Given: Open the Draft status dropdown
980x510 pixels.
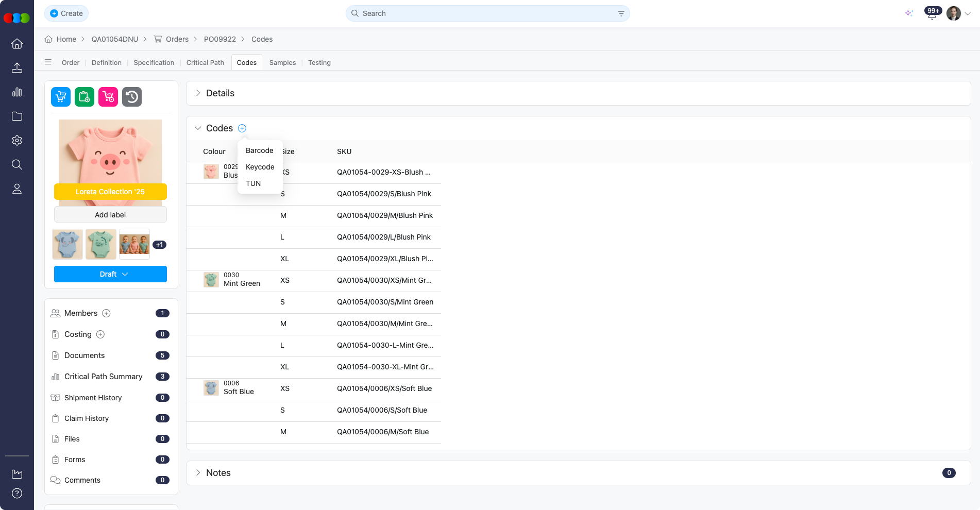Looking at the screenshot, I should click(110, 274).
